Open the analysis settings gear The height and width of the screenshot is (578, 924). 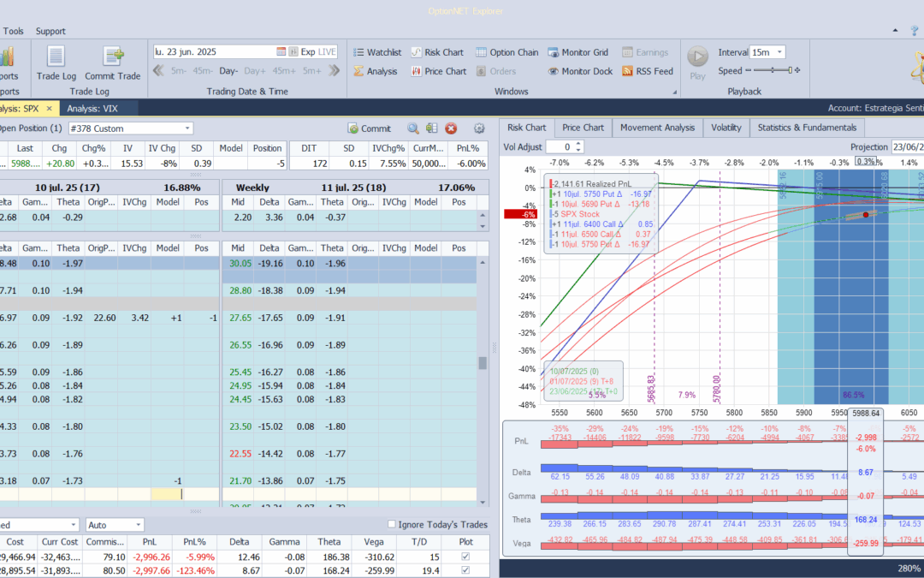coord(479,128)
